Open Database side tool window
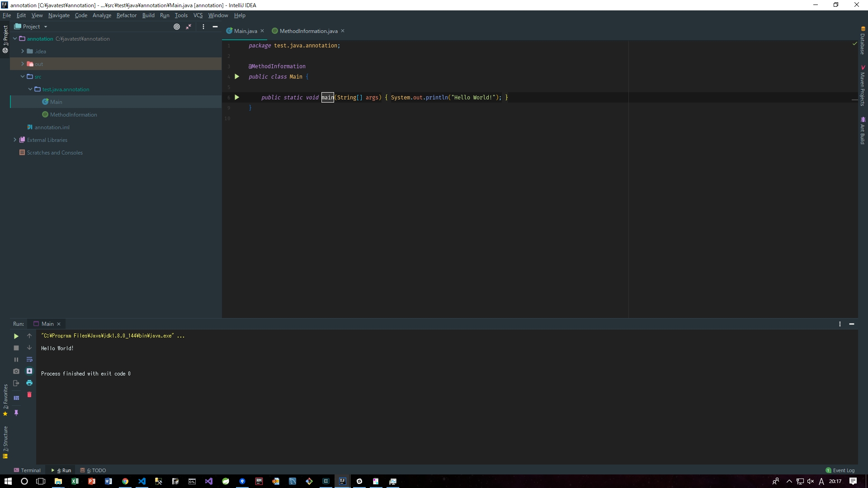 point(863,41)
